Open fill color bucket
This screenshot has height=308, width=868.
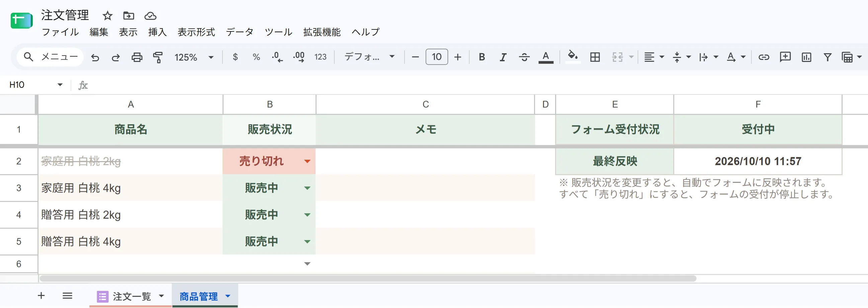573,56
